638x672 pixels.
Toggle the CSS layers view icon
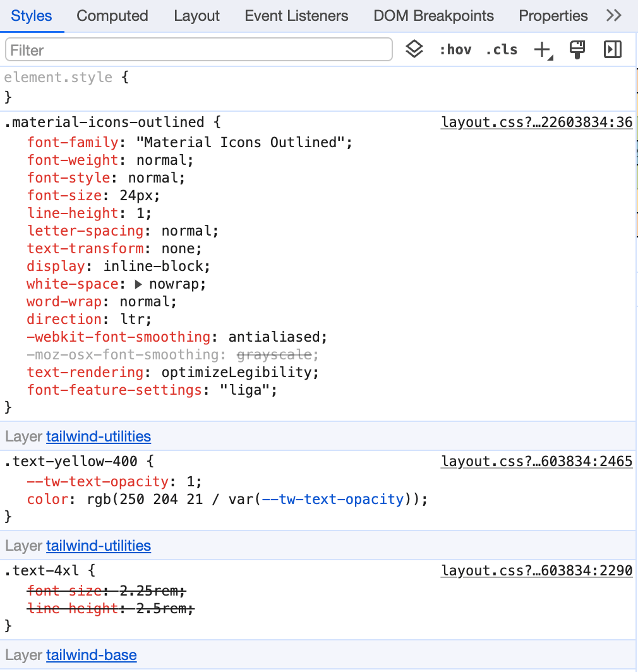(414, 49)
